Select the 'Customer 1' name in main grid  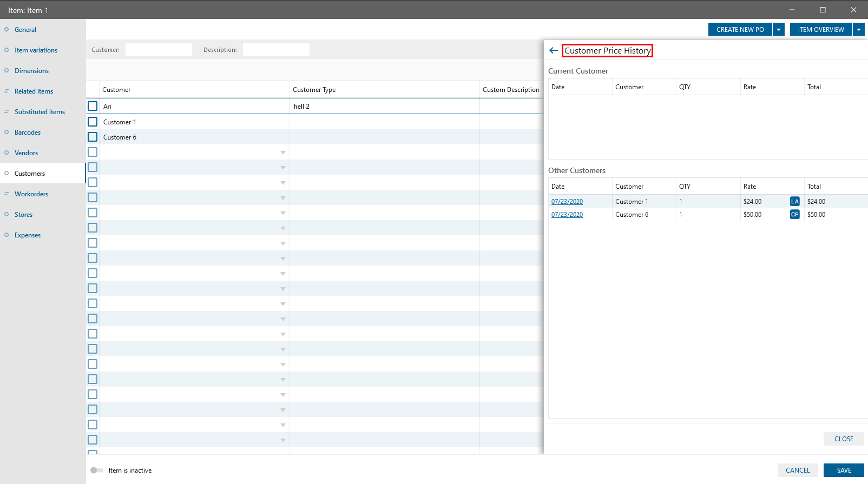(x=120, y=122)
